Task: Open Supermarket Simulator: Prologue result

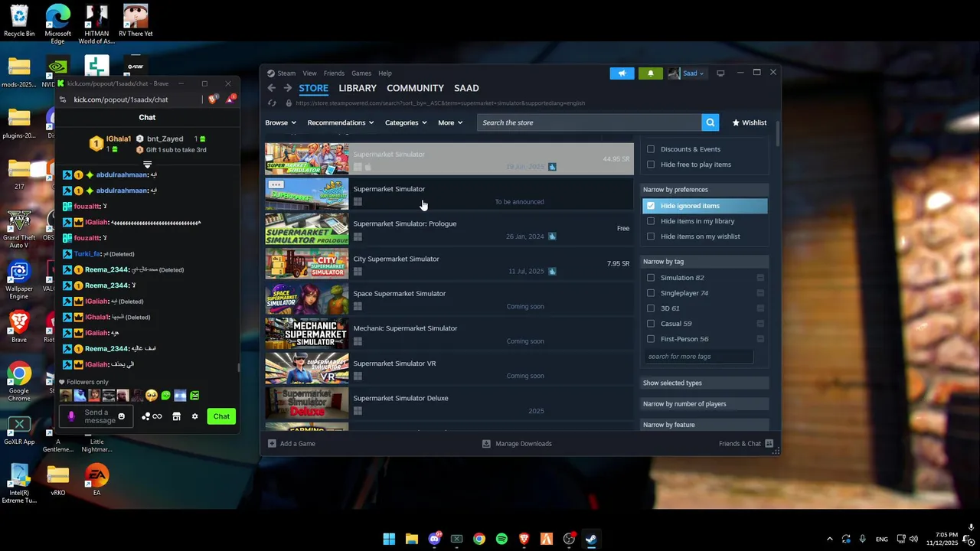Action: pyautogui.click(x=449, y=230)
